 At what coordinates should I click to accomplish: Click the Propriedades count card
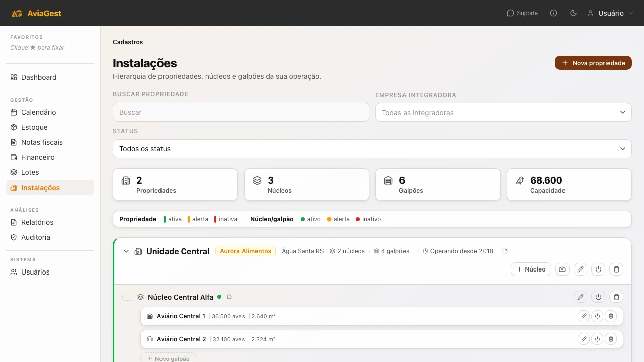click(175, 185)
